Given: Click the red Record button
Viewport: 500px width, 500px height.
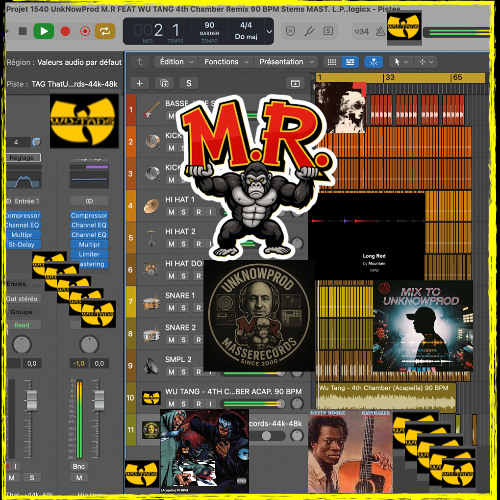Looking at the screenshot, I should 65,31.
